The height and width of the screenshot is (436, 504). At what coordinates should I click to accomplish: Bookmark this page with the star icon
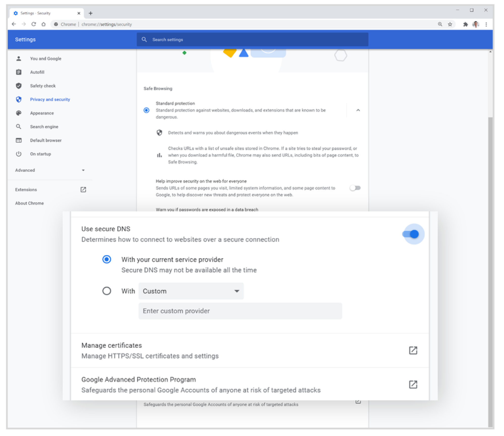(x=450, y=24)
